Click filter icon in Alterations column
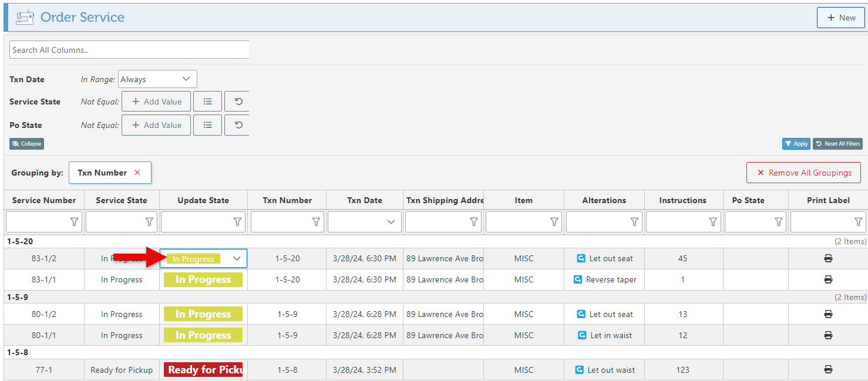Image resolution: width=868 pixels, height=381 pixels. click(634, 222)
